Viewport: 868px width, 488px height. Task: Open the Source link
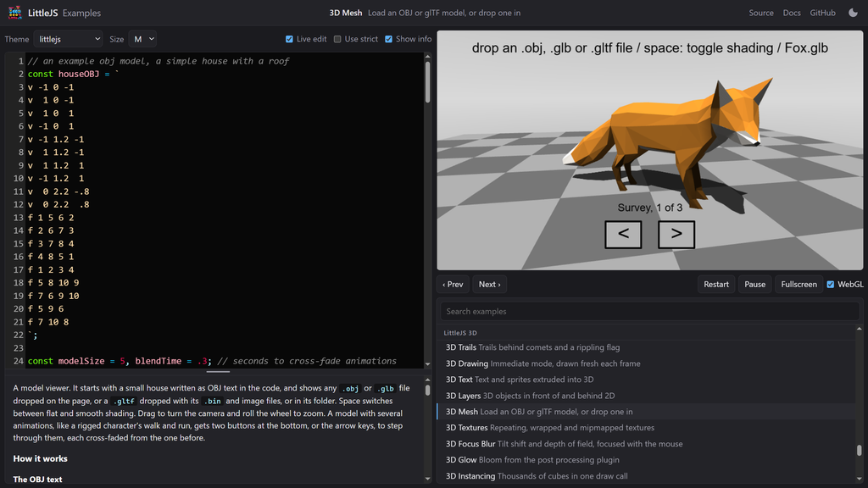(x=761, y=13)
